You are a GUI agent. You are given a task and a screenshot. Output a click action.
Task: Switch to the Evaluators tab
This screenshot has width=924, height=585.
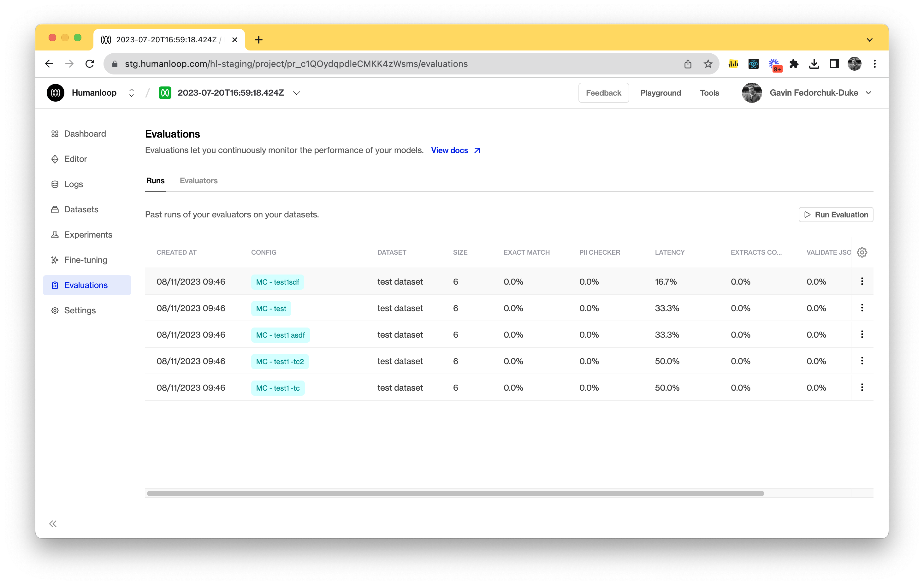[x=198, y=181]
